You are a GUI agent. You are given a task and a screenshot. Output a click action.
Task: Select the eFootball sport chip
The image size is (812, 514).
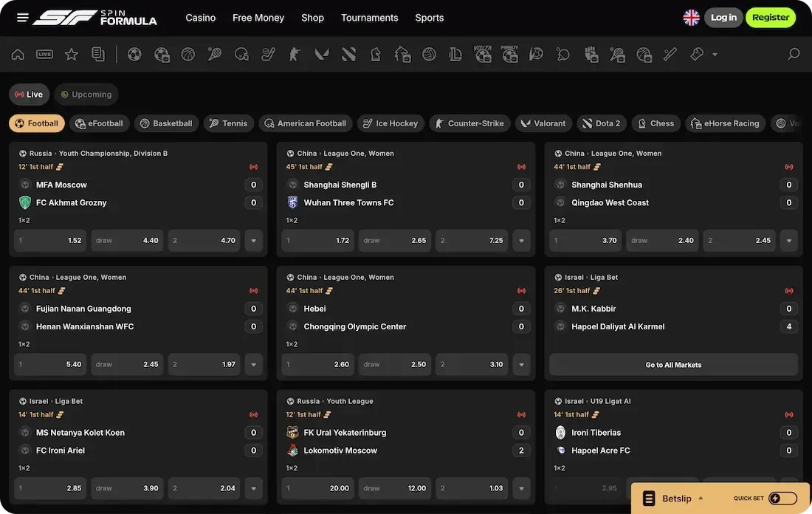pos(99,123)
